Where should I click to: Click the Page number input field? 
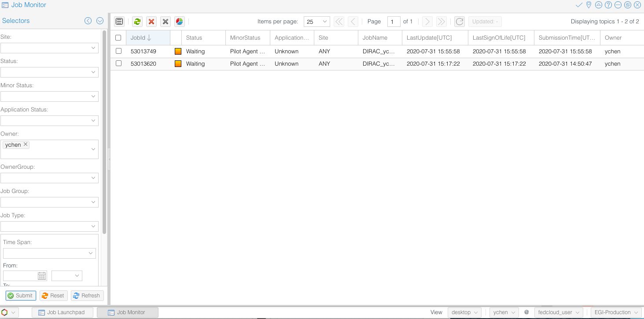[394, 21]
